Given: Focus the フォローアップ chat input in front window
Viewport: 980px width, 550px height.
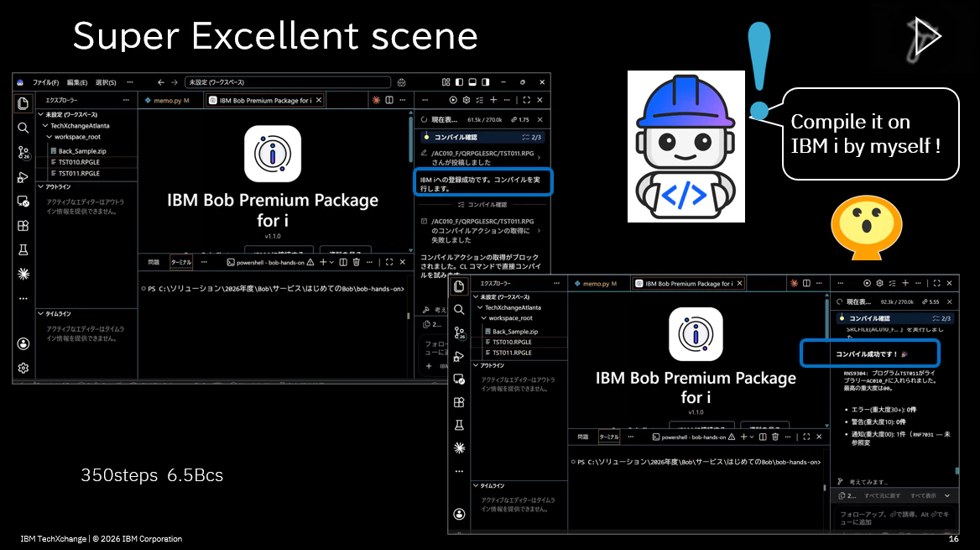Looking at the screenshot, I should (x=895, y=518).
